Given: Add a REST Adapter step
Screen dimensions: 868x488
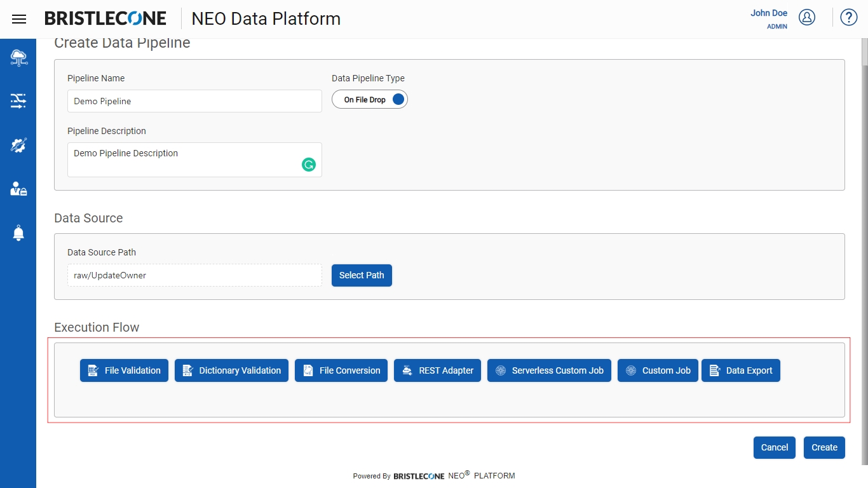Looking at the screenshot, I should [437, 370].
